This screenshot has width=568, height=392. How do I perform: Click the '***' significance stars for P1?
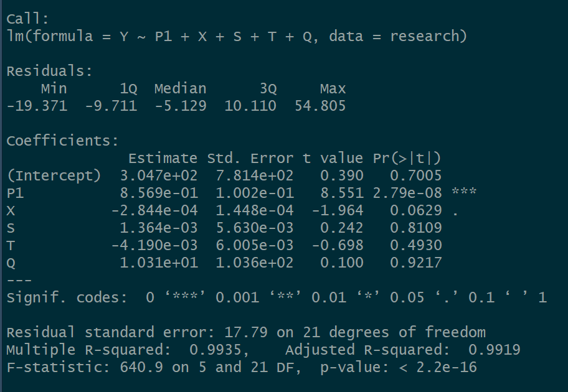[x=464, y=192]
